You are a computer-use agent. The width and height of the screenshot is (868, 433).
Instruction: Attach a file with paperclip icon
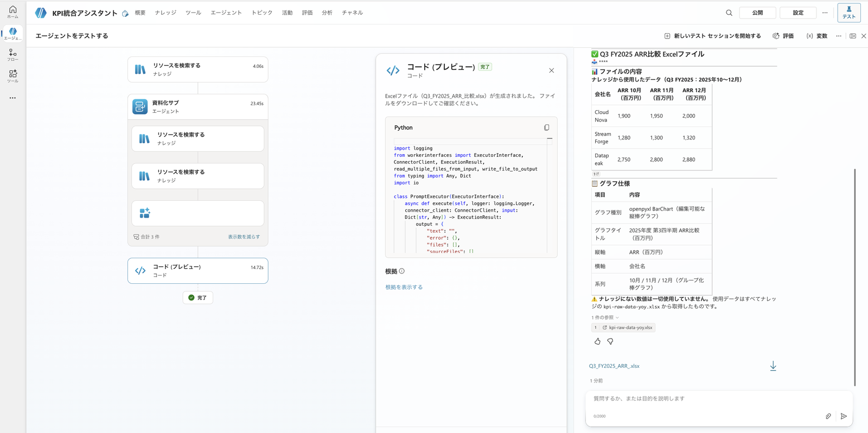(828, 416)
